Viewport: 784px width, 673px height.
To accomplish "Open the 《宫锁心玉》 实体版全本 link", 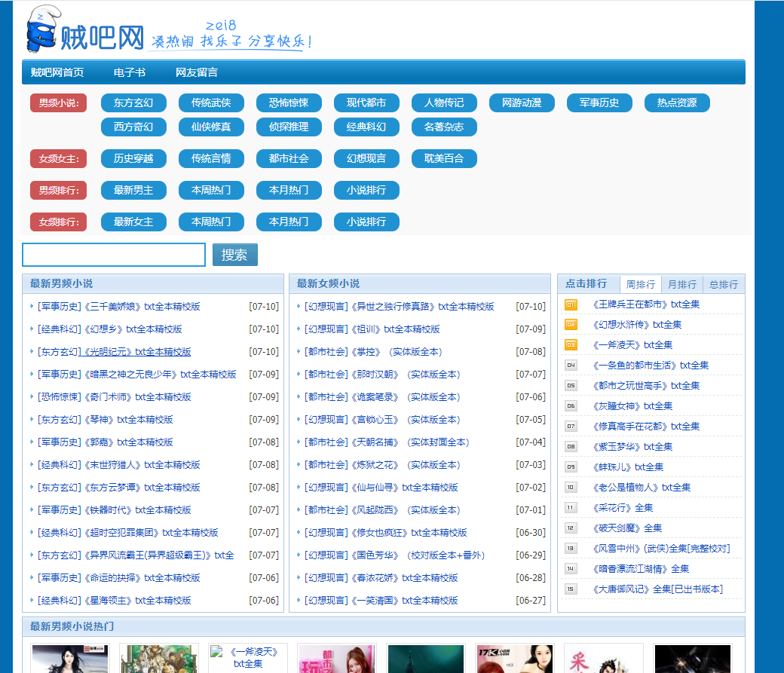I will pyautogui.click(x=405, y=420).
